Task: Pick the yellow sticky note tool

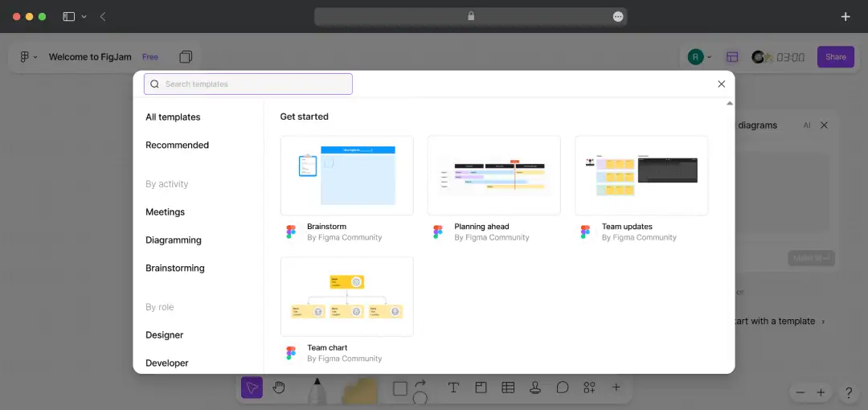Action: 360,391
